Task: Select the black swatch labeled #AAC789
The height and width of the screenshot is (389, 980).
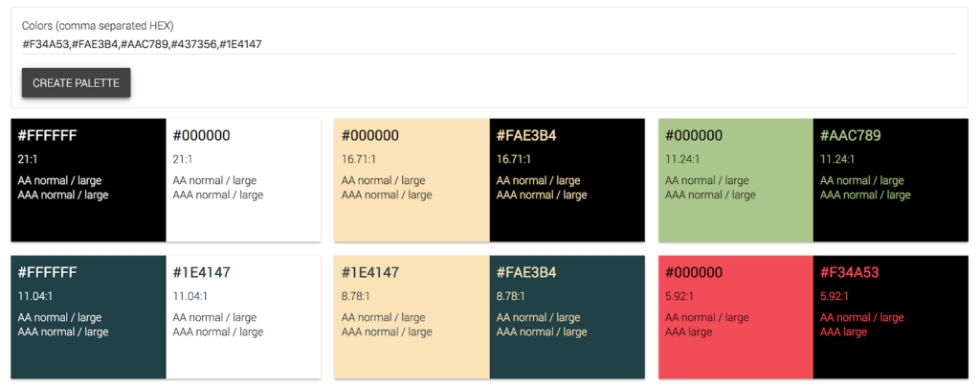Action: pyautogui.click(x=891, y=180)
